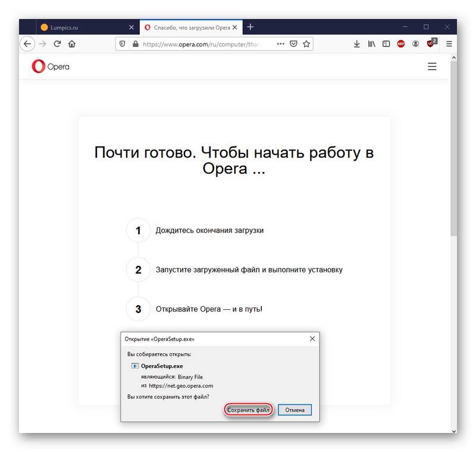Reload the current page
476x452 pixels.
tap(57, 44)
